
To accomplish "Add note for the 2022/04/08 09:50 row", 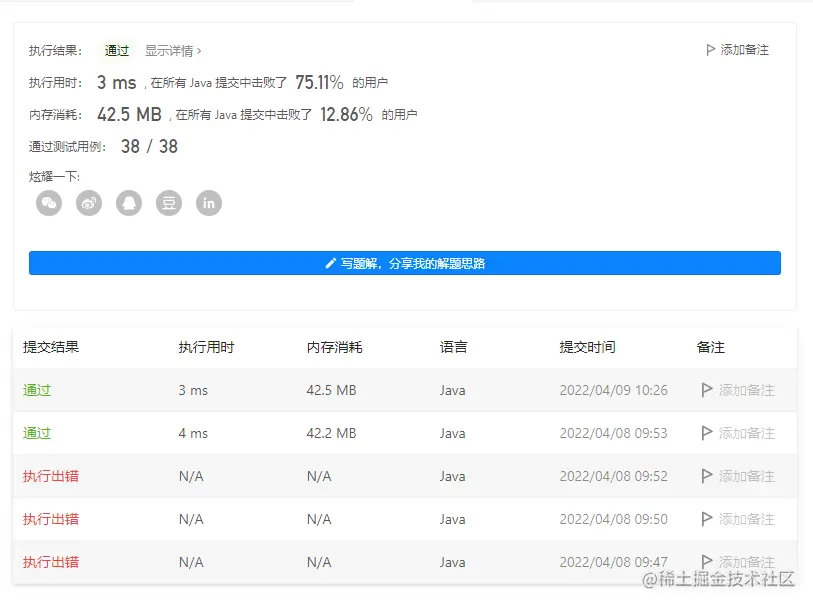I will point(738,519).
